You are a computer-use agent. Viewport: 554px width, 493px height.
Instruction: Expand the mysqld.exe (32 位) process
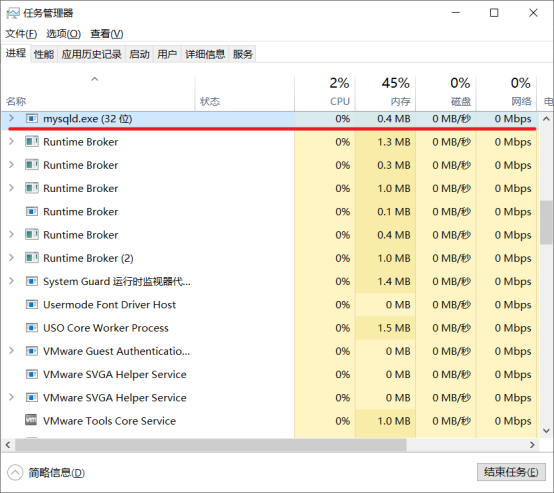11,118
